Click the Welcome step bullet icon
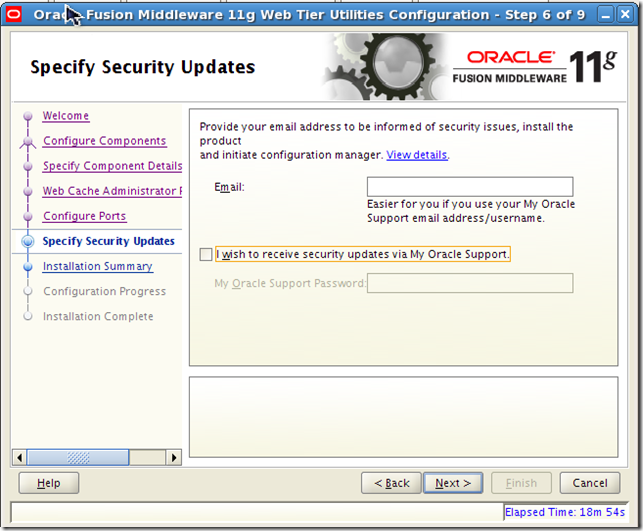Image resolution: width=643 pixels, height=531 pixels. click(x=28, y=117)
